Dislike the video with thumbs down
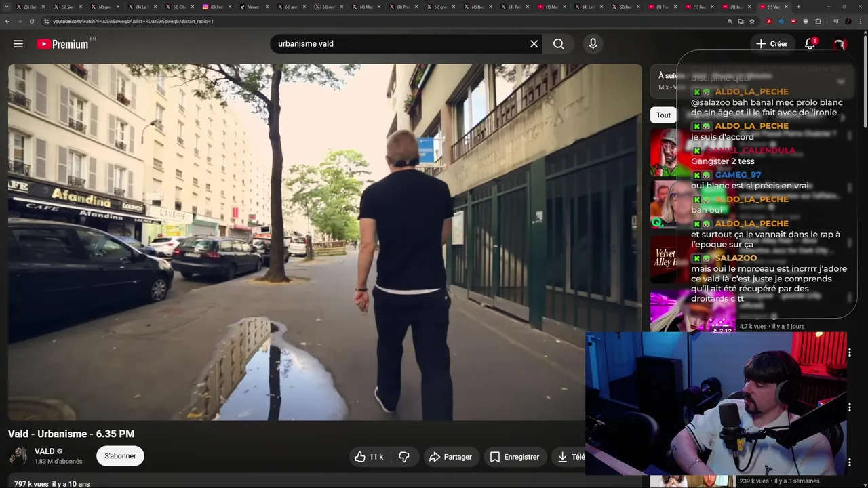The image size is (868, 488). point(404,457)
